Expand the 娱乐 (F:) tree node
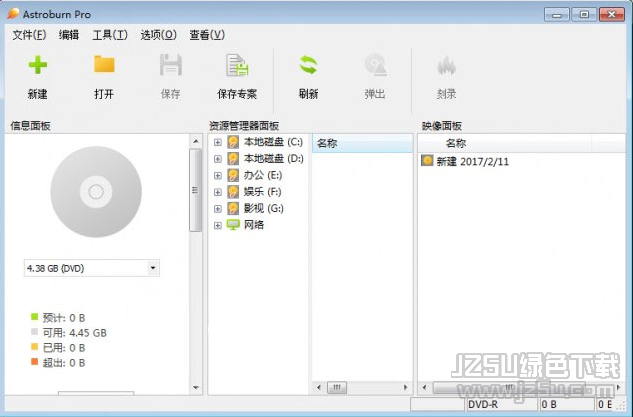 coord(218,192)
